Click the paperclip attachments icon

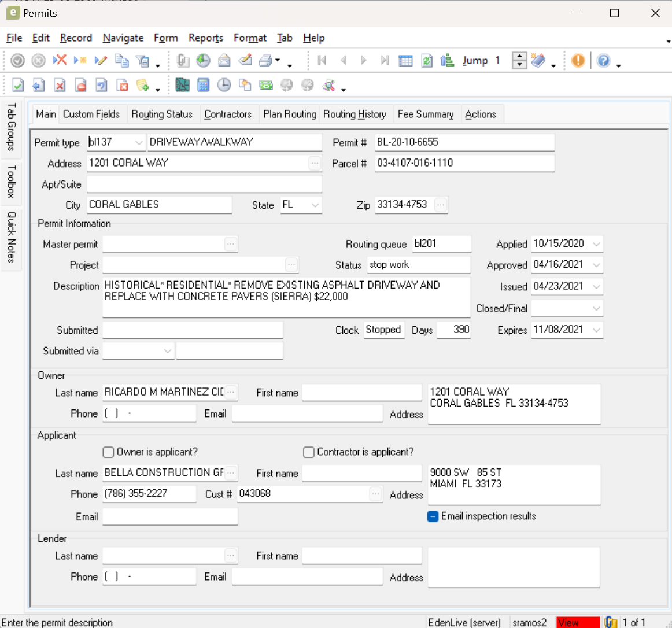click(x=183, y=61)
